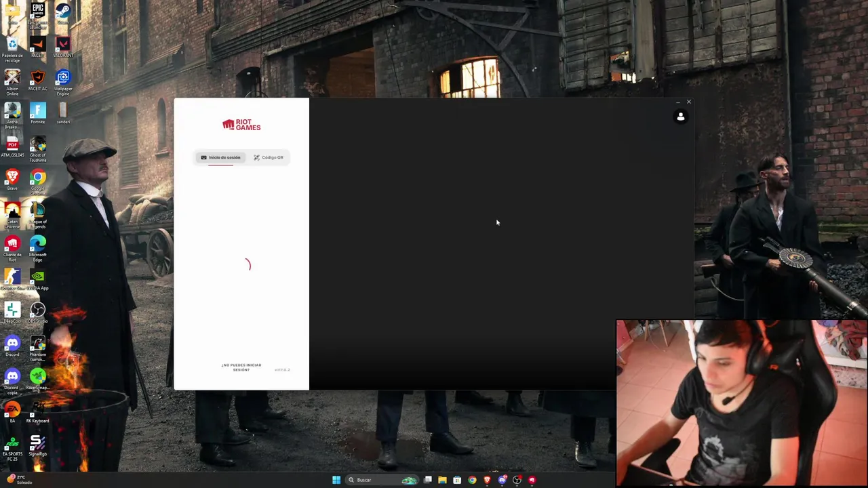Viewport: 868px width, 488px height.
Task: Open Epic Games Launcher desktop shortcut
Action: point(38,15)
